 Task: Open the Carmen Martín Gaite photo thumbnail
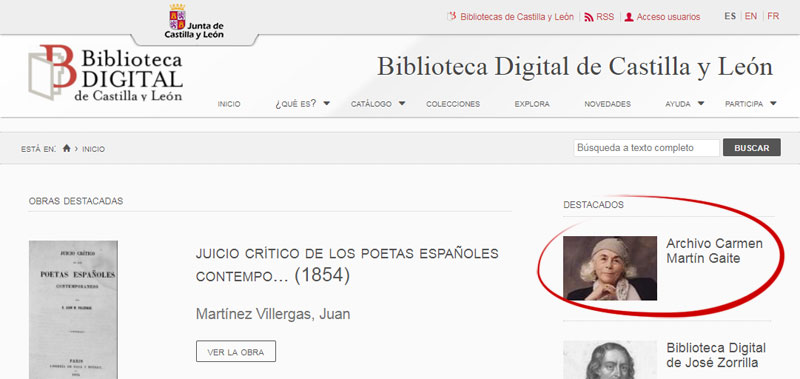coord(610,268)
